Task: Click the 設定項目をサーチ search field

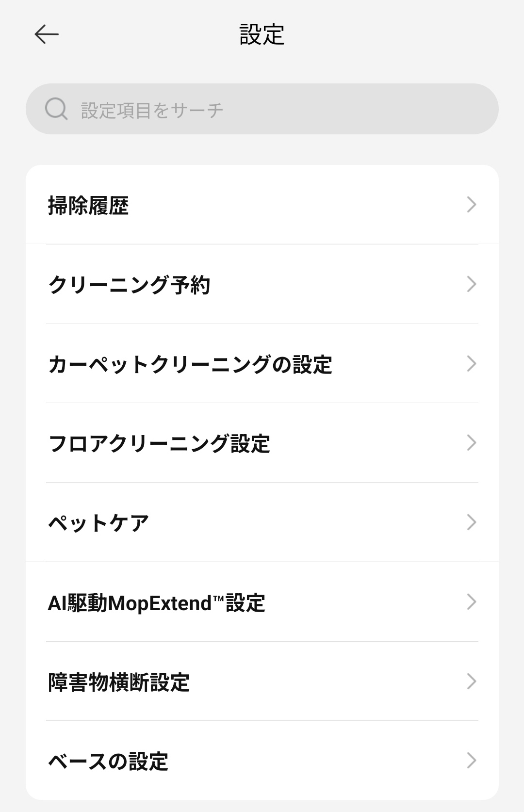Action: (x=272, y=110)
